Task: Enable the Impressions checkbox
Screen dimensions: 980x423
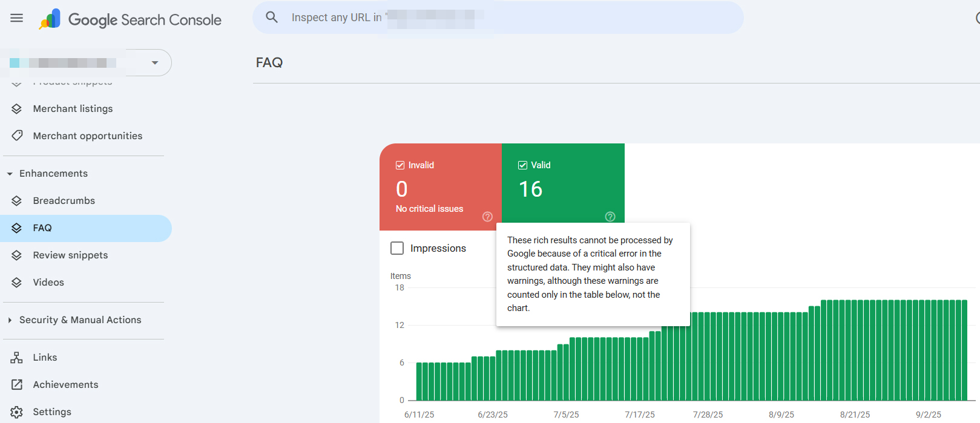Action: coord(397,248)
